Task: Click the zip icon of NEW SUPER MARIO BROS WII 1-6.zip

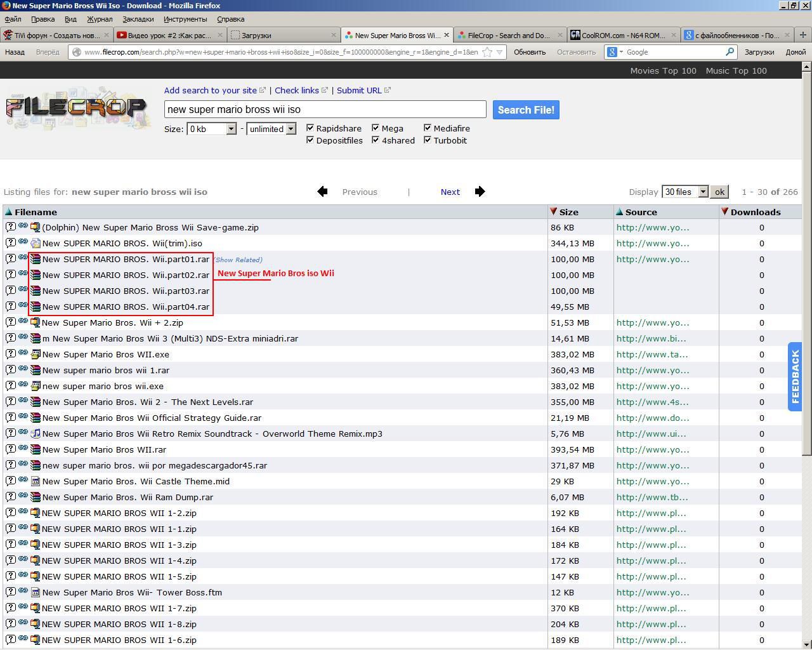Action: [36, 640]
